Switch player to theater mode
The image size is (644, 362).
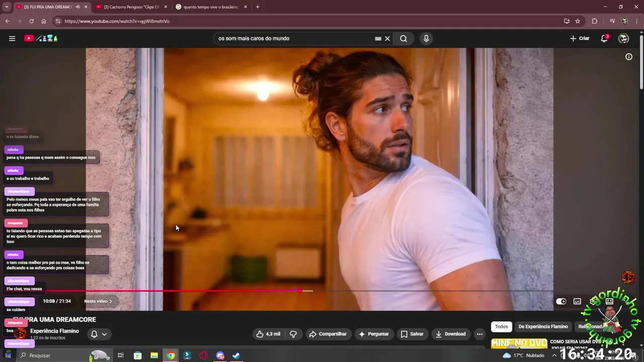coord(609,301)
